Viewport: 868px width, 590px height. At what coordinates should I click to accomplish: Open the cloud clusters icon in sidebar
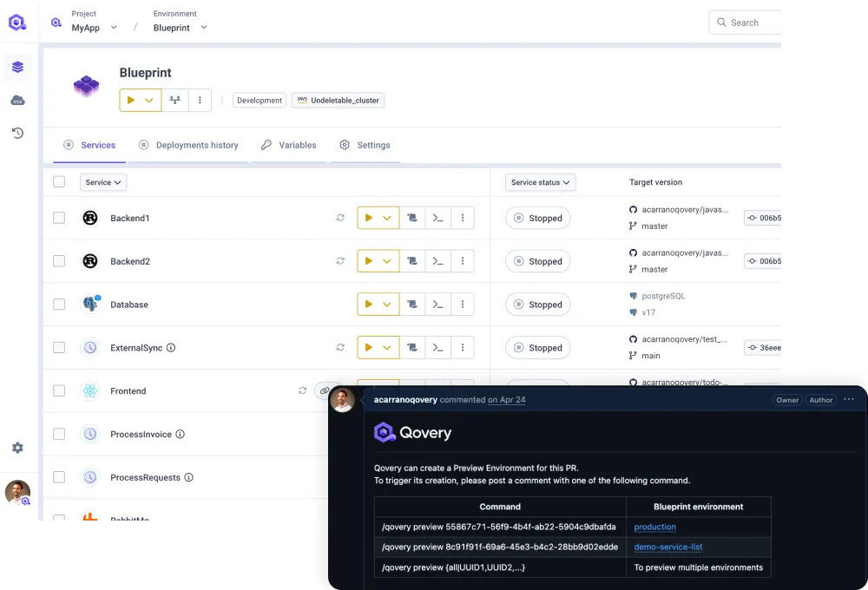(x=17, y=100)
